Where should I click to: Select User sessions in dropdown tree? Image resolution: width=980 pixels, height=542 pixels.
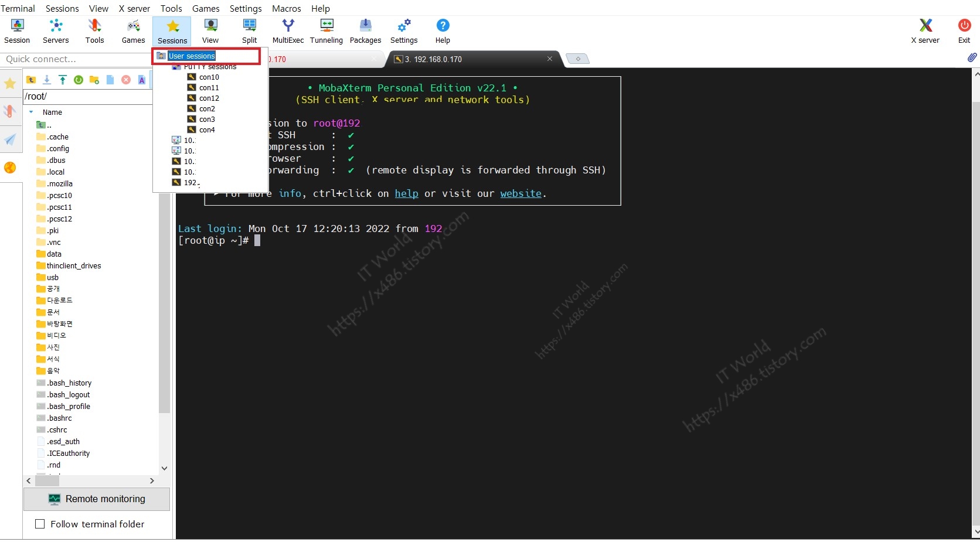192,56
